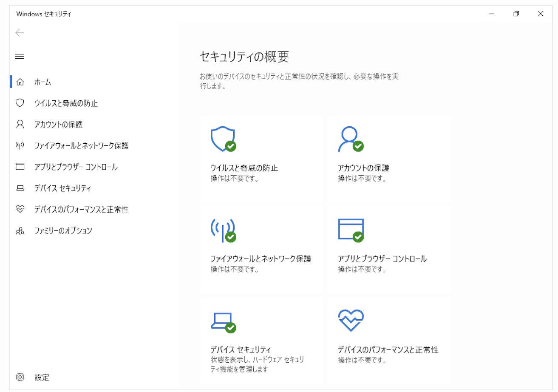Click the person icon beside アカウントの保護

click(x=20, y=124)
